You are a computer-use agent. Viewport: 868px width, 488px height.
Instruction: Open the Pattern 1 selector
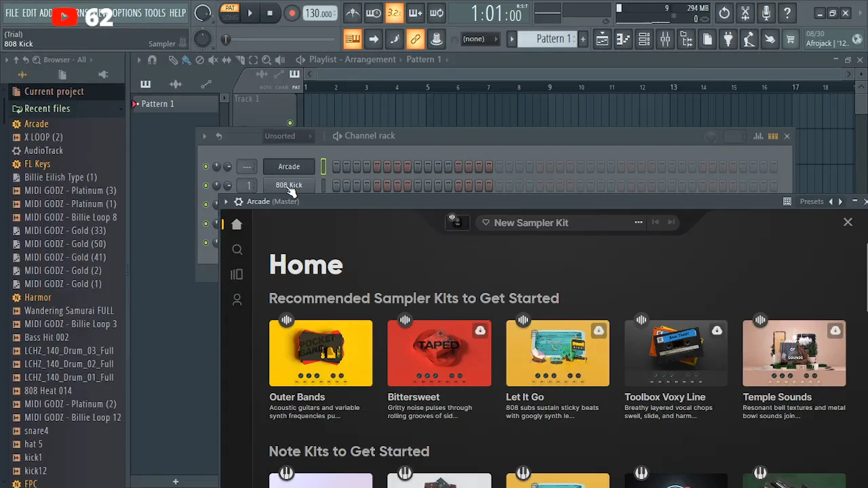[x=547, y=39]
